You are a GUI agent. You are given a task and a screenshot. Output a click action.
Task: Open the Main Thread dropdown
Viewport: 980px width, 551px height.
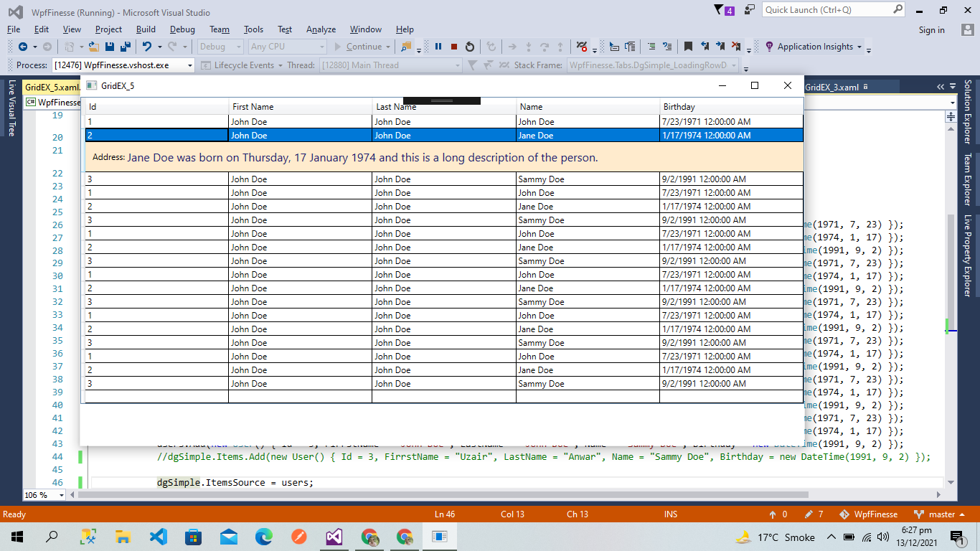390,65
